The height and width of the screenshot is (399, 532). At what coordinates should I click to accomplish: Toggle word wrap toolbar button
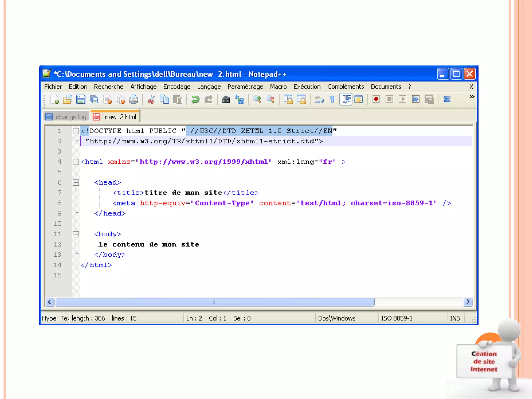coord(319,99)
